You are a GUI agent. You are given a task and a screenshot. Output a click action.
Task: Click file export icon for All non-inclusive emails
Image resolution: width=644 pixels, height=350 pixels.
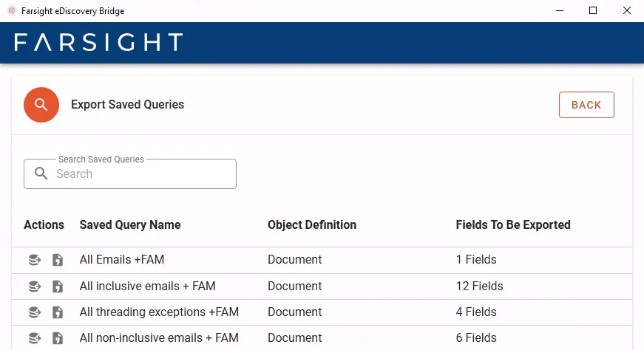click(58, 338)
